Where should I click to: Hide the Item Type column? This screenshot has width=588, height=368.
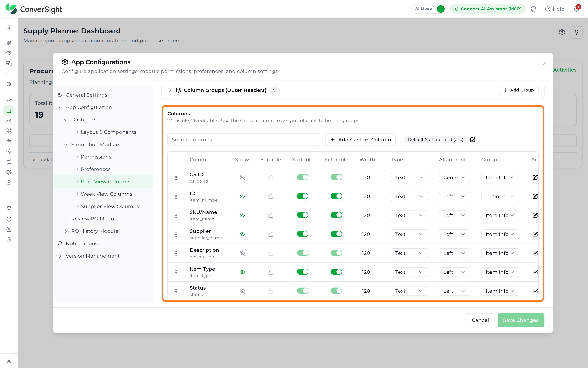tap(242, 272)
